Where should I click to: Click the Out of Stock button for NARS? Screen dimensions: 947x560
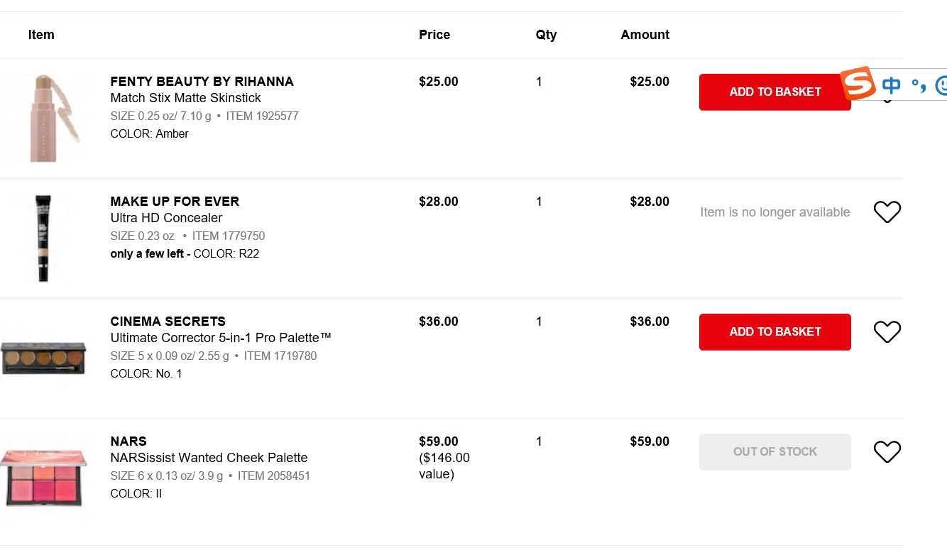[774, 452]
